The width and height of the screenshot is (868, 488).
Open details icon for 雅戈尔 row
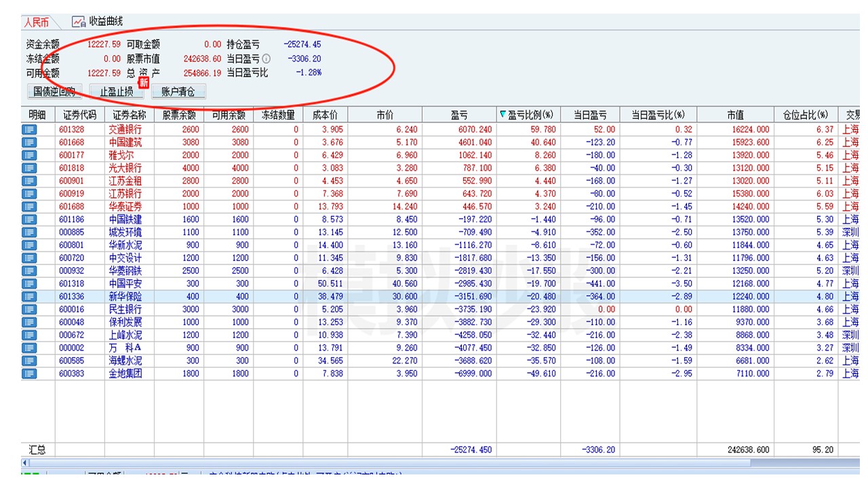[29, 155]
